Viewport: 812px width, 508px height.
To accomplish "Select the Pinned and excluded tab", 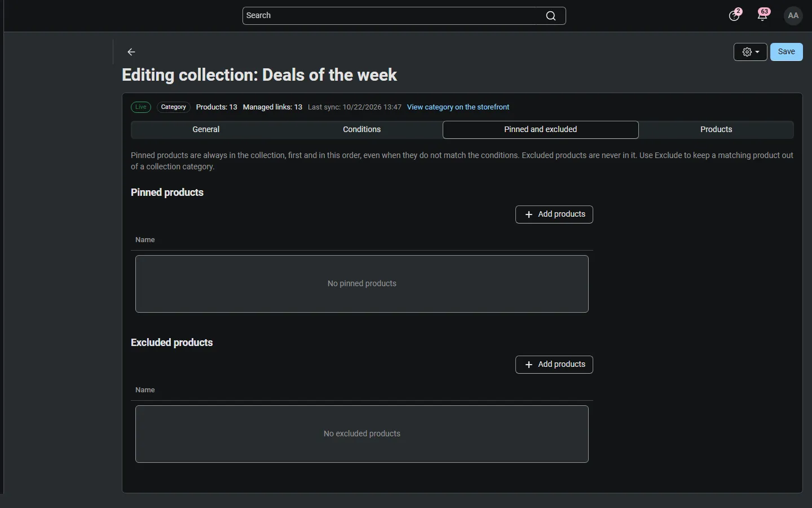I will pyautogui.click(x=541, y=130).
